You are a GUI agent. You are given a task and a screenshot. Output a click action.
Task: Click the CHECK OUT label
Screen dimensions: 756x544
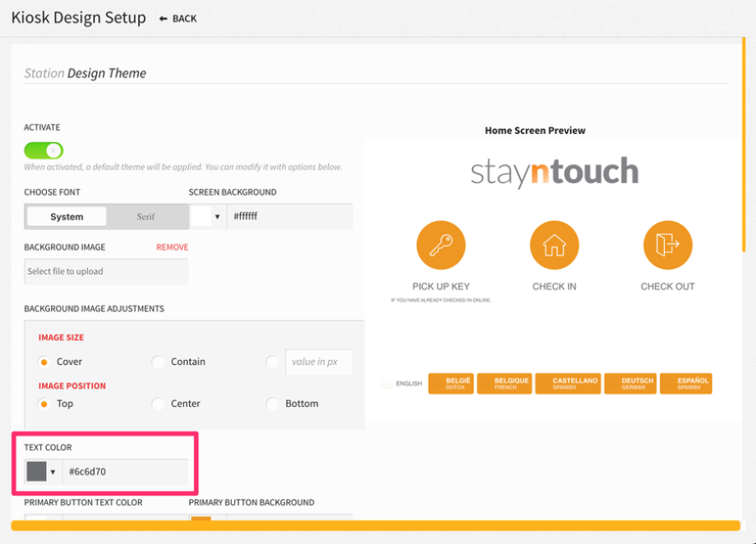click(667, 287)
